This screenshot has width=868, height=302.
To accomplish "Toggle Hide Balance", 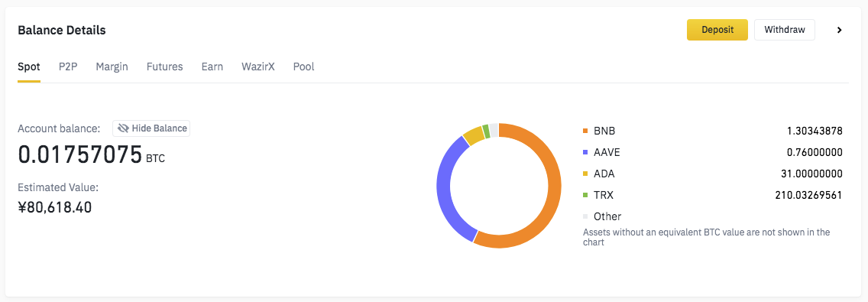I will point(151,128).
